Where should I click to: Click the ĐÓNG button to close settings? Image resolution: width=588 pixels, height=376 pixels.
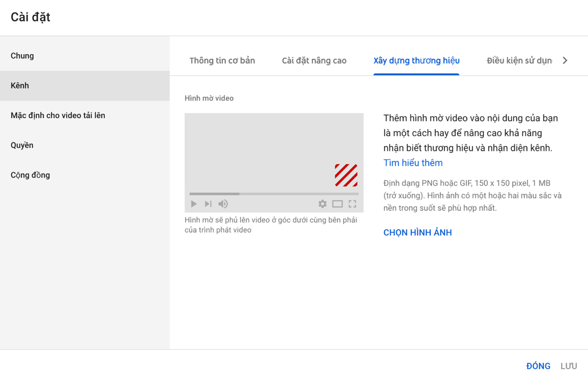tap(538, 366)
